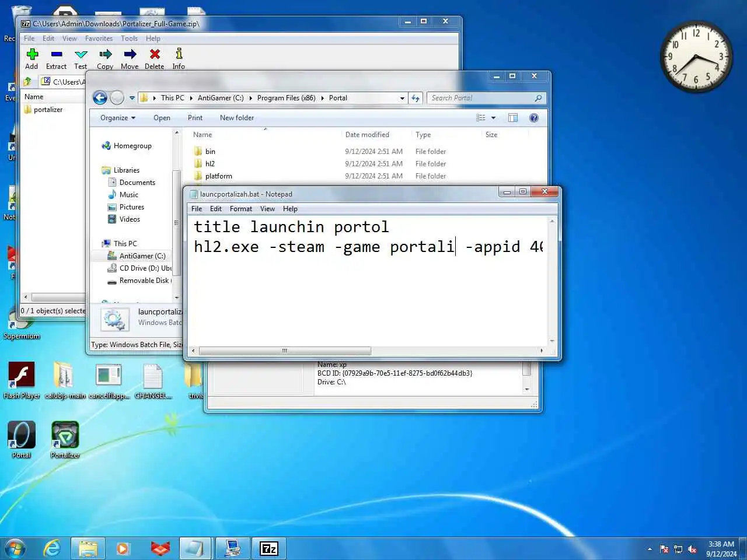Open the Notepad View menu
The width and height of the screenshot is (747, 560).
tap(267, 209)
